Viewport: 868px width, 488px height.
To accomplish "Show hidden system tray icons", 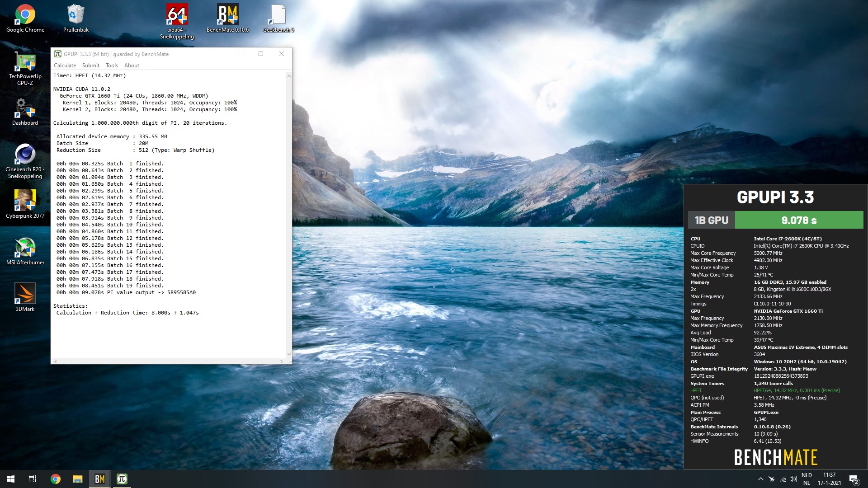I will tap(760, 479).
